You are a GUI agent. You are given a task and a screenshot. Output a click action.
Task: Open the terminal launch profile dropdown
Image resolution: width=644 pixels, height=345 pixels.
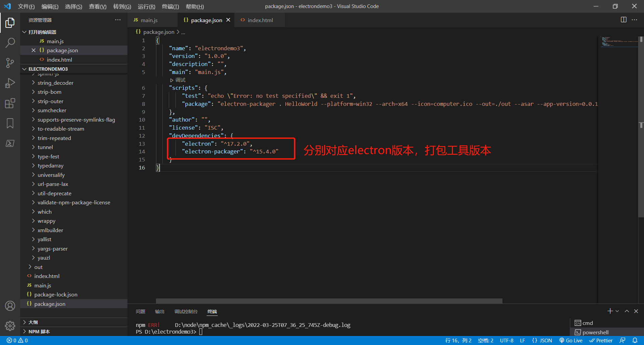click(617, 311)
